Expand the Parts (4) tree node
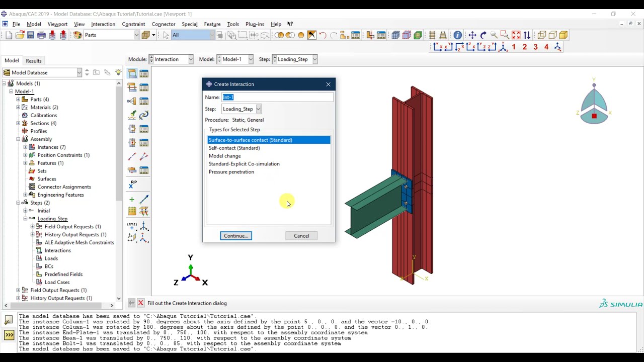 pos(18,100)
